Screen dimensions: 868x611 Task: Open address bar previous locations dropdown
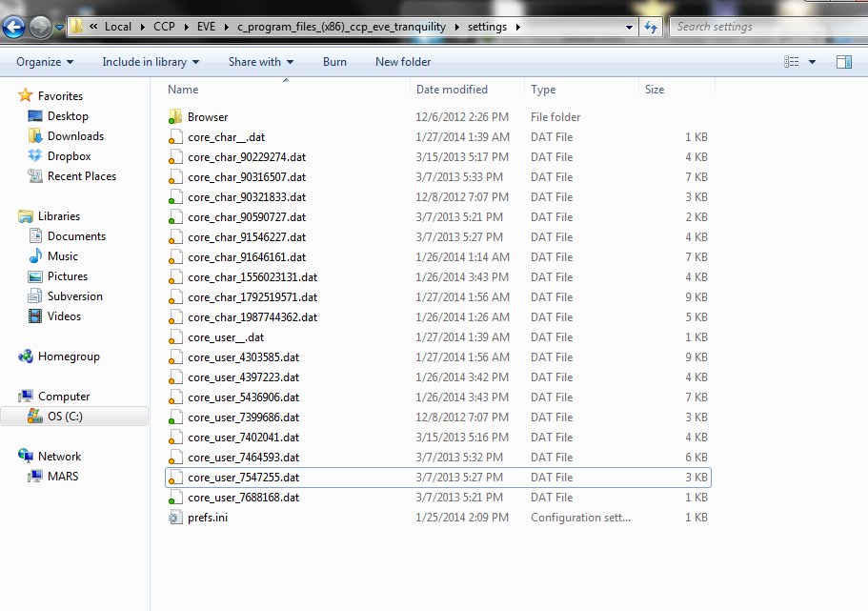629,27
